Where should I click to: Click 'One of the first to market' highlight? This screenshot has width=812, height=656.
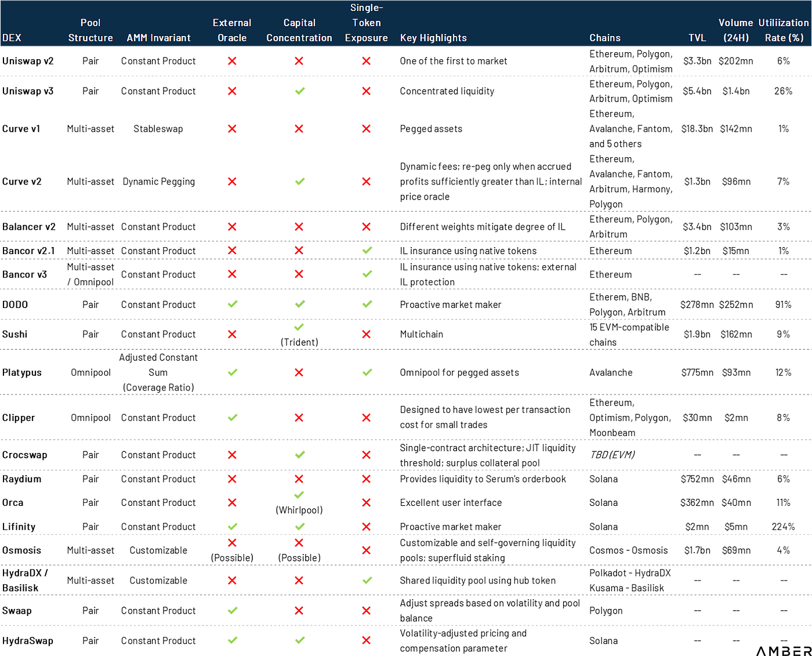454,61
